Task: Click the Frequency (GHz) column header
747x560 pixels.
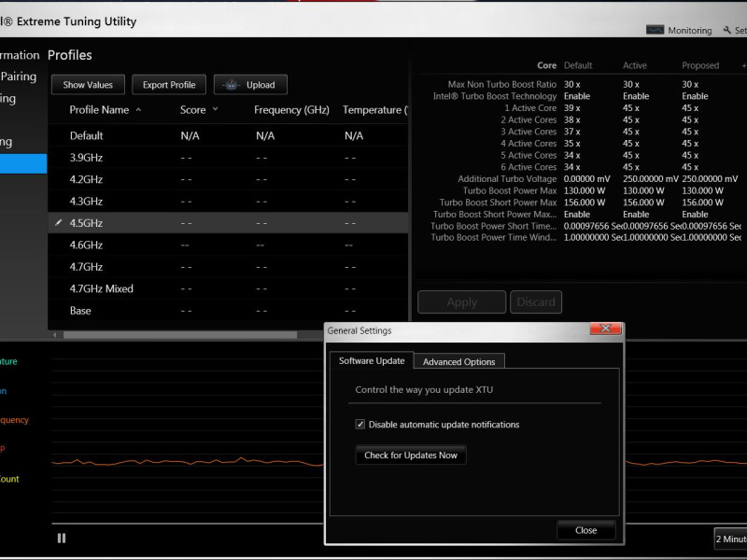Action: (291, 110)
